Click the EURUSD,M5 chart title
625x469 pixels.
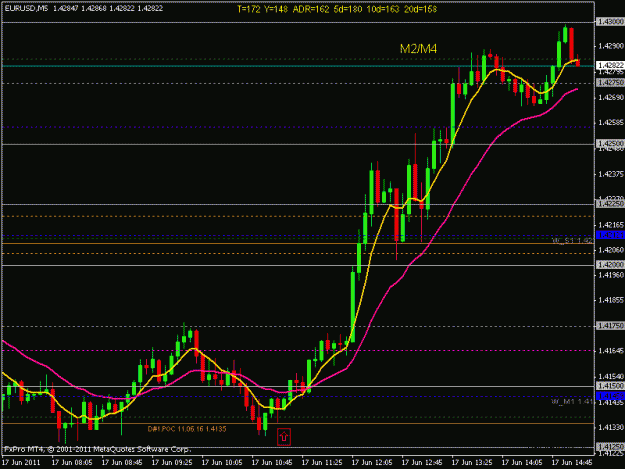[26, 8]
